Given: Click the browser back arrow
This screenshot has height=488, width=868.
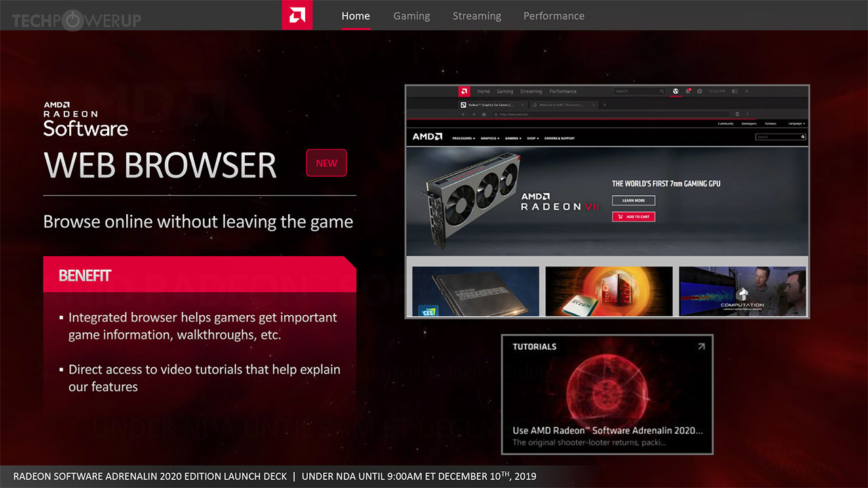Looking at the screenshot, I should tap(463, 115).
